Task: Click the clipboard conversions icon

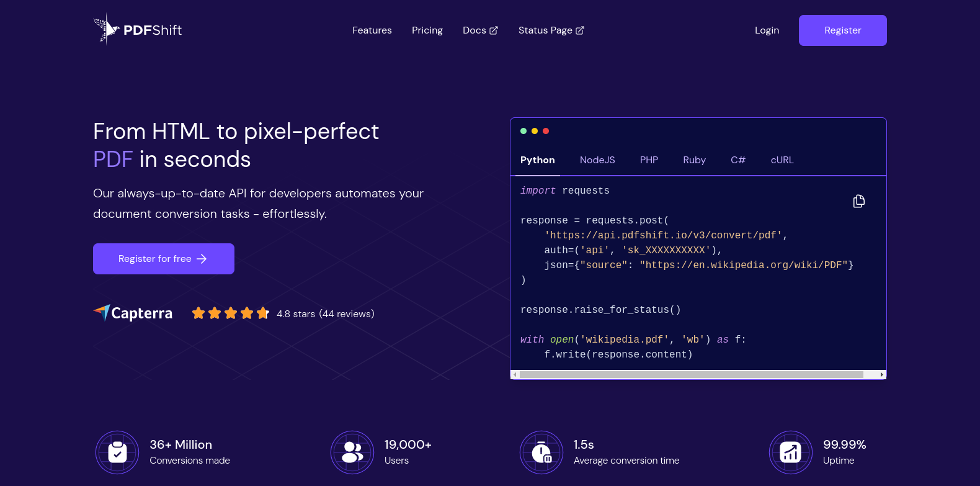Action: pyautogui.click(x=117, y=452)
